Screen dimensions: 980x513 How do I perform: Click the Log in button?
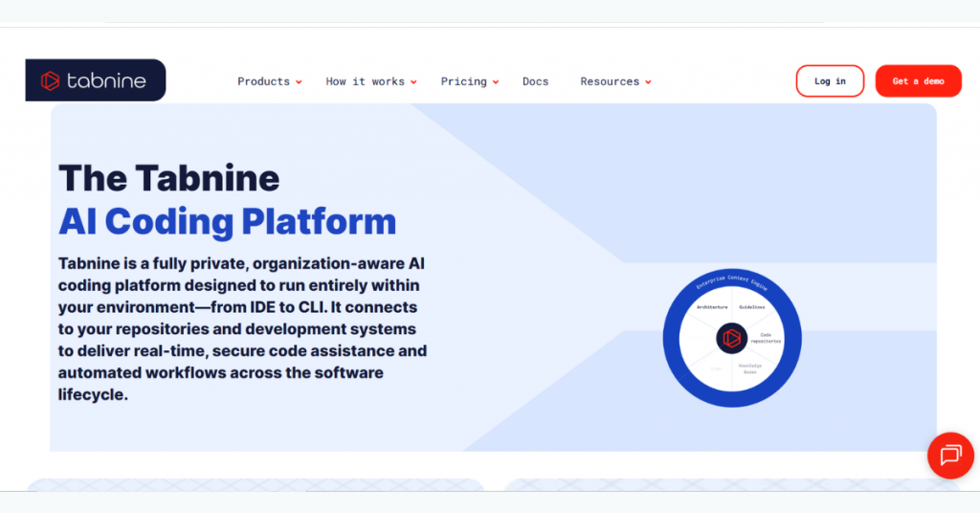830,80
